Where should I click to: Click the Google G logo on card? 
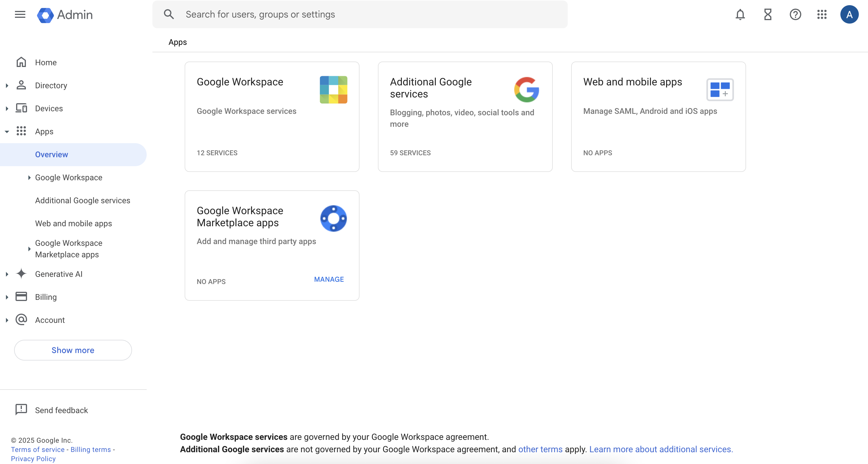527,90
